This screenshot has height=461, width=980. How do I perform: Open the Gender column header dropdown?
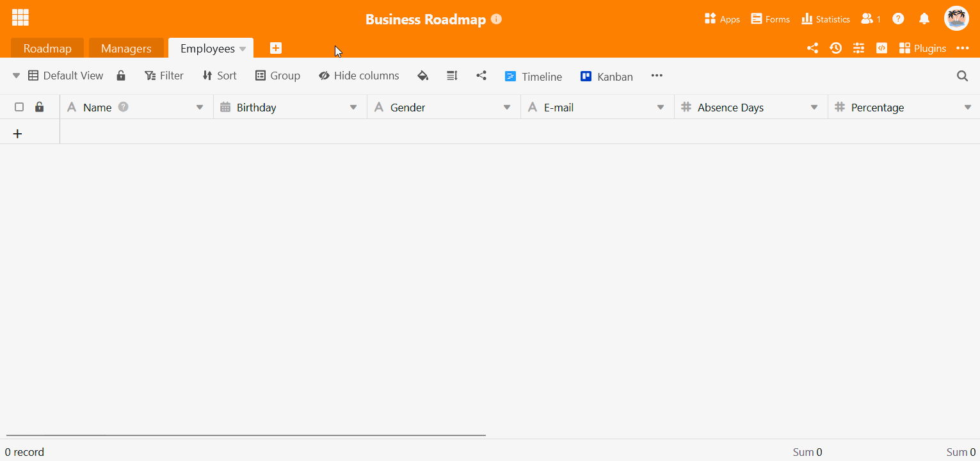point(507,108)
